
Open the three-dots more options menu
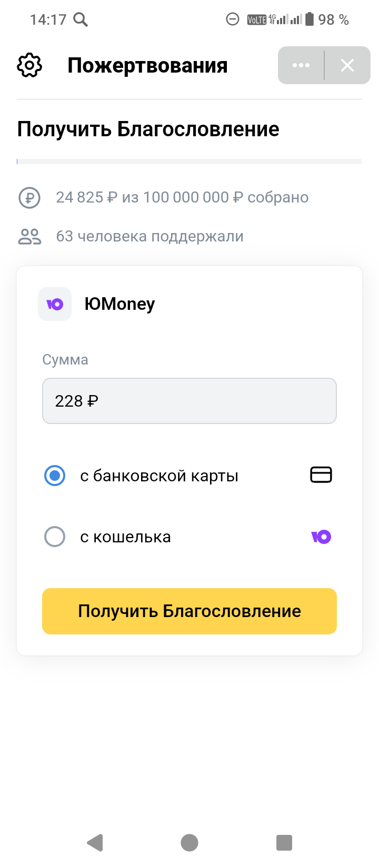tap(301, 65)
